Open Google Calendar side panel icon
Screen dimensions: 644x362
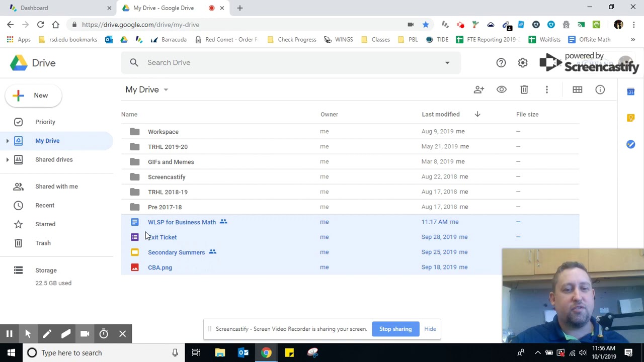tap(630, 92)
